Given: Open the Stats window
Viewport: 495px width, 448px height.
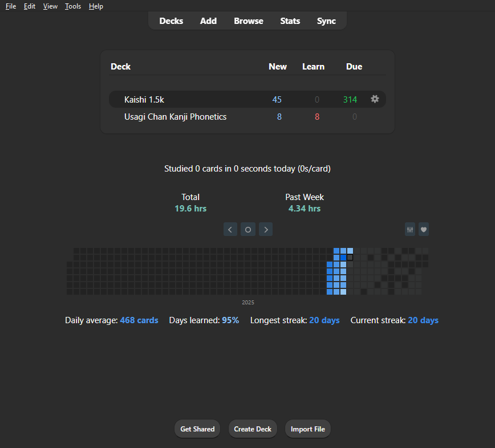Looking at the screenshot, I should coord(290,21).
